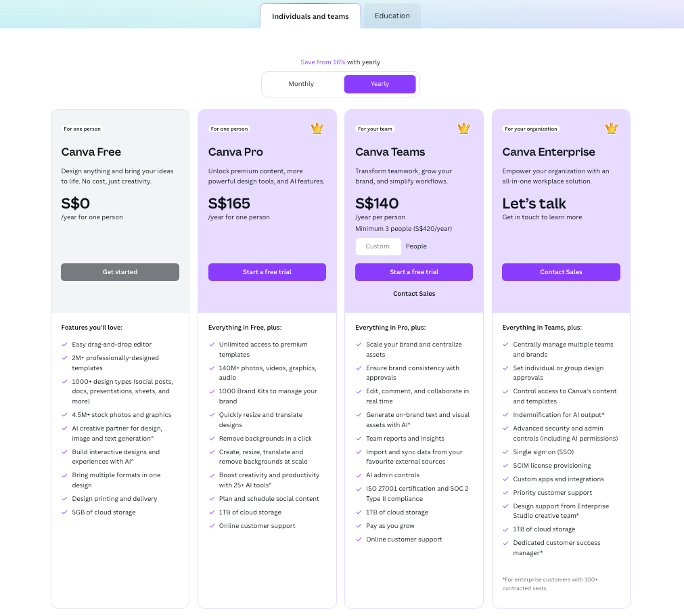Click 'Features you'll love:' heading
Viewport: 684px width, 616px height.
point(91,328)
